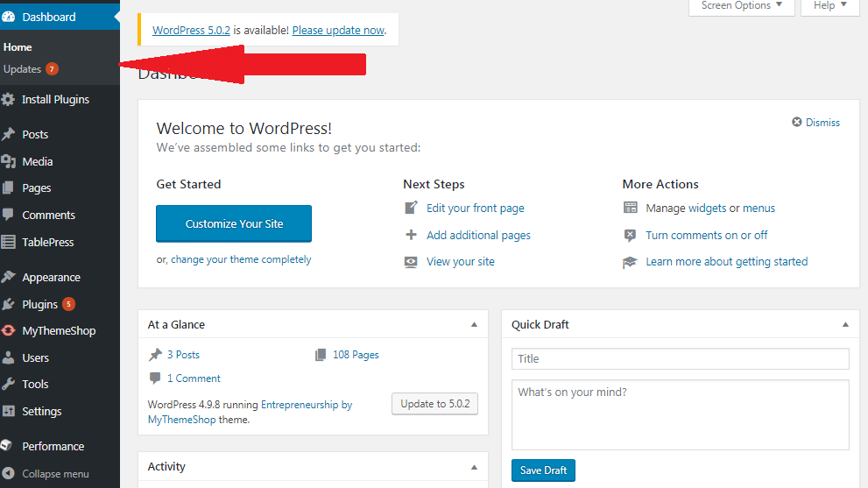Open Learn more about getting started link
The width and height of the screenshot is (868, 488).
click(726, 261)
